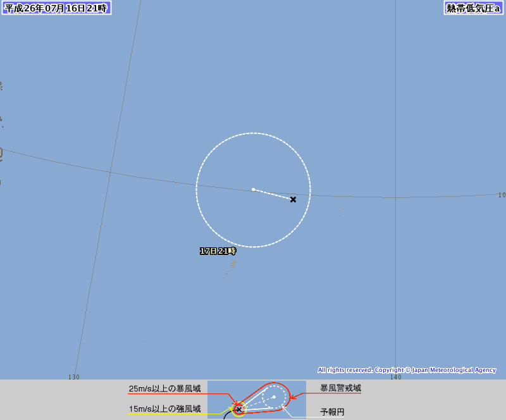
Task: Click the yellow strong-wind circle in legend
Action: click(239, 409)
